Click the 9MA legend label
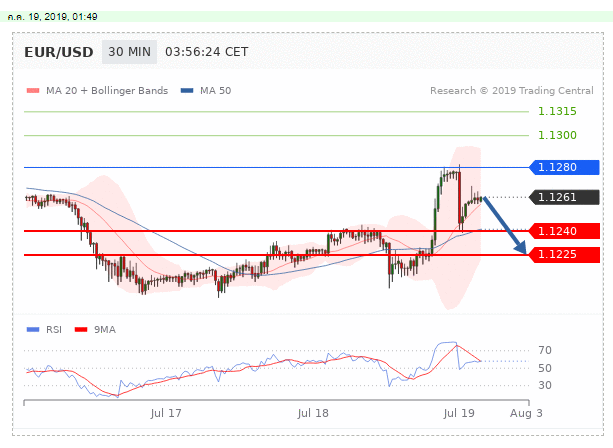613x448 pixels. pyautogui.click(x=105, y=330)
